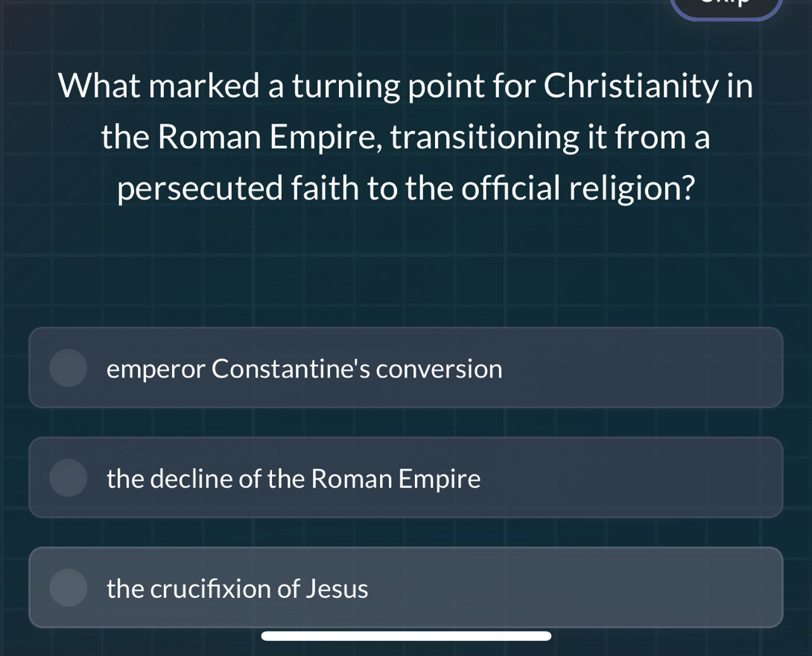This screenshot has height=656, width=812.
Task: Pick the answer "the decline of the Roman Empire"
Action: (406, 477)
